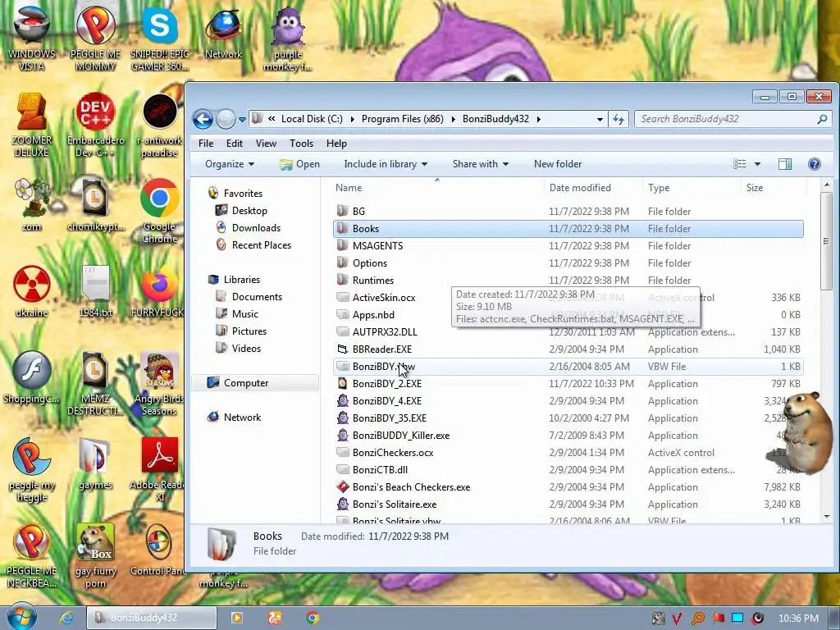The image size is (840, 630).
Task: Select the BBReader.EXE file row
Action: coord(568,349)
